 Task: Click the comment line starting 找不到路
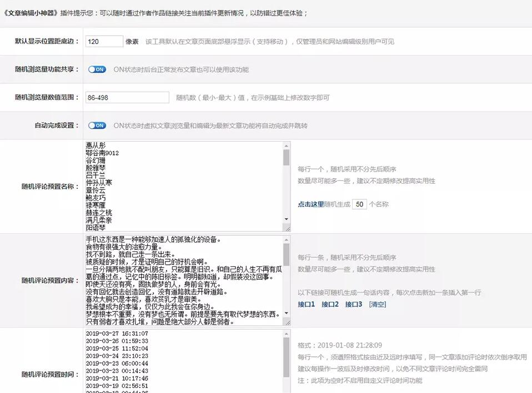tap(131, 254)
